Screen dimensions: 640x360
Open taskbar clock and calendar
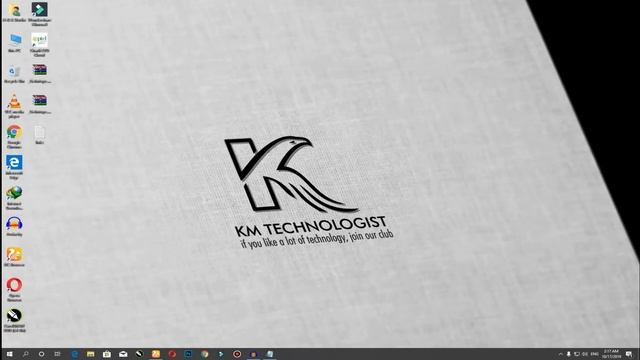(x=611, y=354)
